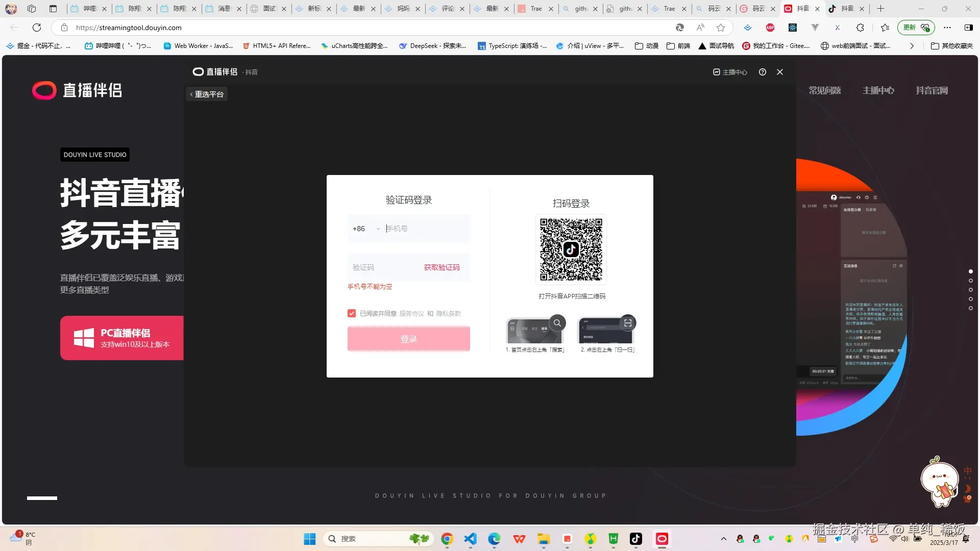Click the search magnifier icon in step 1 illustration
The height and width of the screenshot is (551, 980).
(x=557, y=322)
